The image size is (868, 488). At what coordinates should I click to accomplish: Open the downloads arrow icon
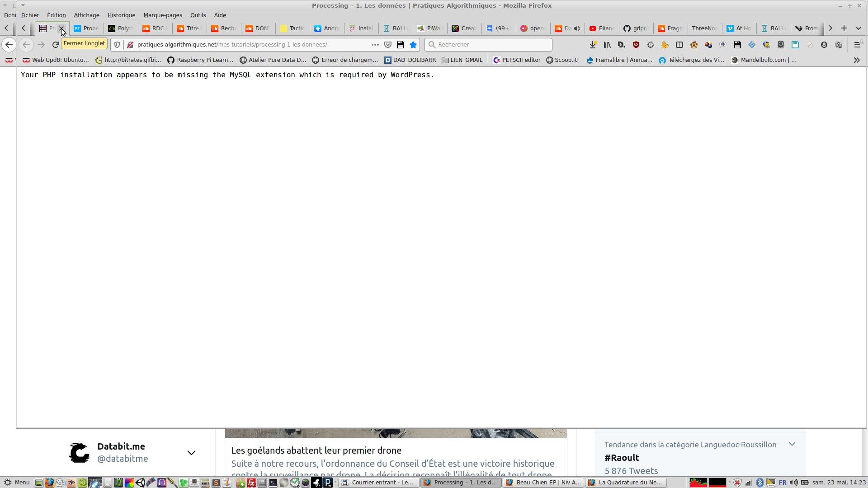593,45
